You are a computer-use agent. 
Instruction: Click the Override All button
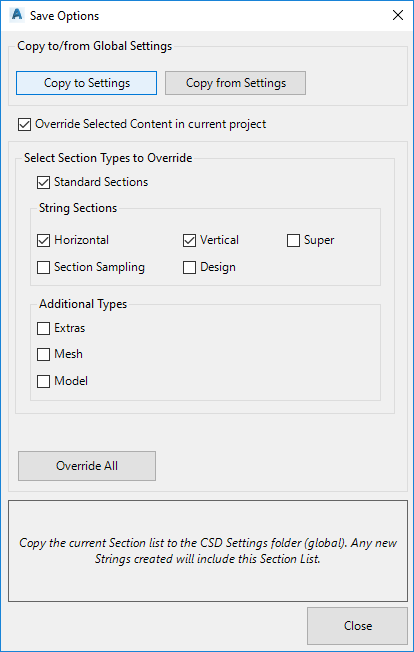coord(87,466)
